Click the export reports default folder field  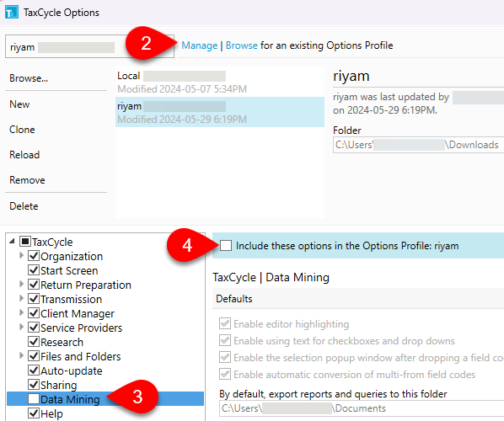pos(362,408)
